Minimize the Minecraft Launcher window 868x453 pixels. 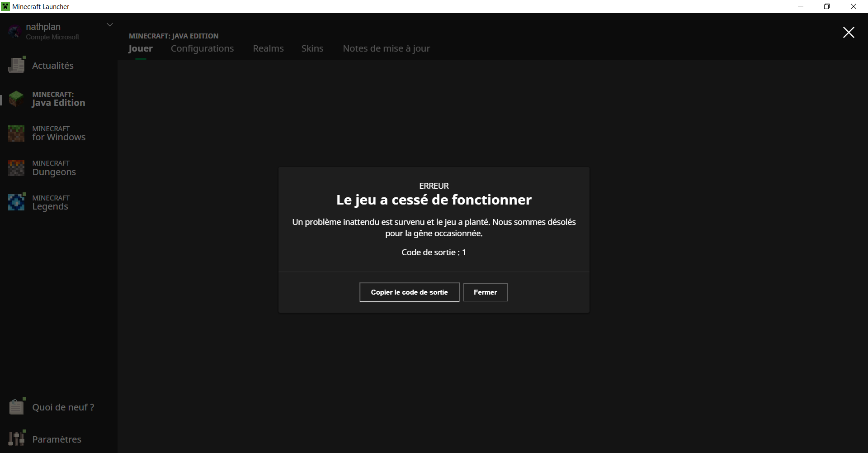click(801, 6)
